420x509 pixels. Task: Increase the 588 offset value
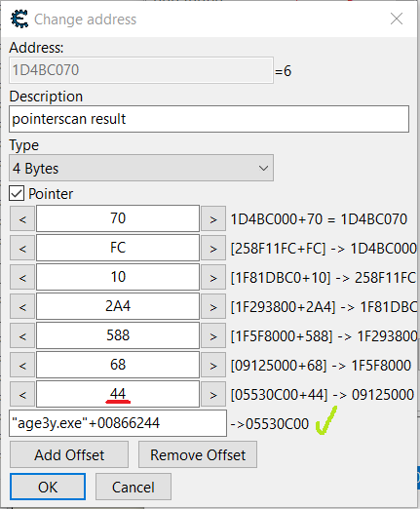point(213,335)
